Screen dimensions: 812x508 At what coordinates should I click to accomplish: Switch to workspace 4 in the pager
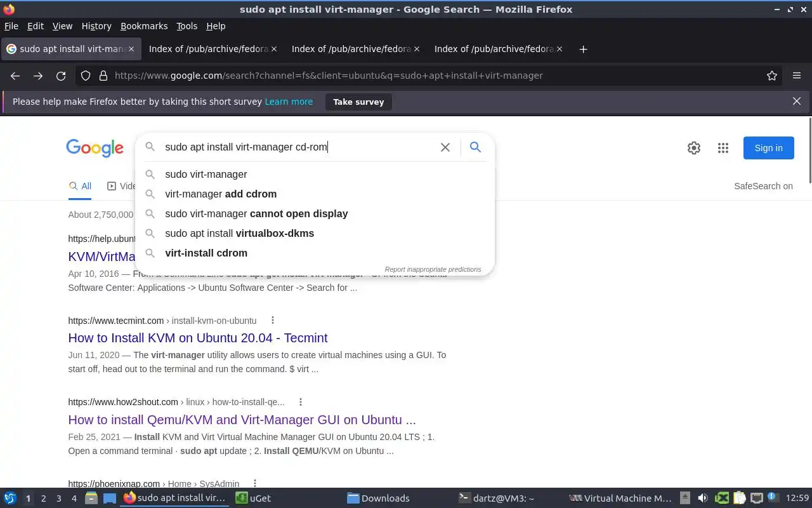[x=74, y=498]
